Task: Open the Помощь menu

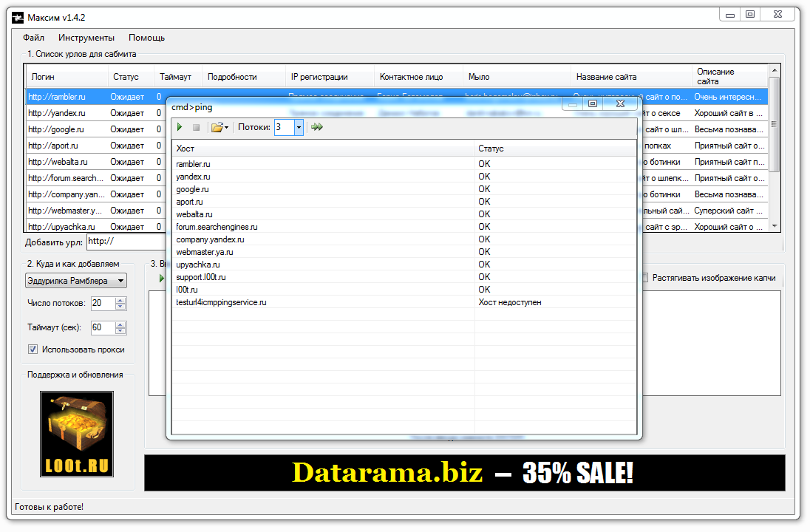Action: point(146,38)
